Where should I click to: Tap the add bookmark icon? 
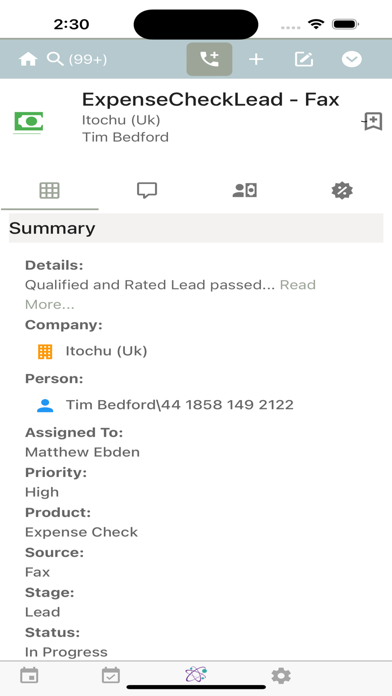click(x=372, y=121)
